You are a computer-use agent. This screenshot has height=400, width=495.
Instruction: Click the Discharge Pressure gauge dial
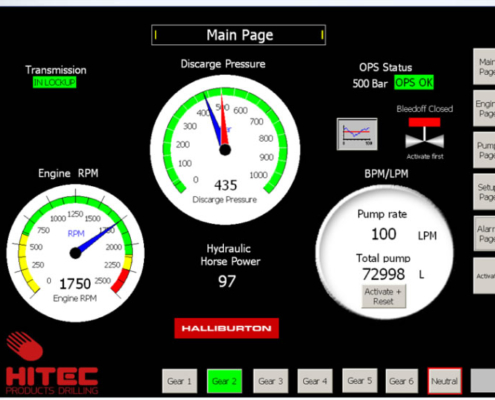[x=225, y=150]
